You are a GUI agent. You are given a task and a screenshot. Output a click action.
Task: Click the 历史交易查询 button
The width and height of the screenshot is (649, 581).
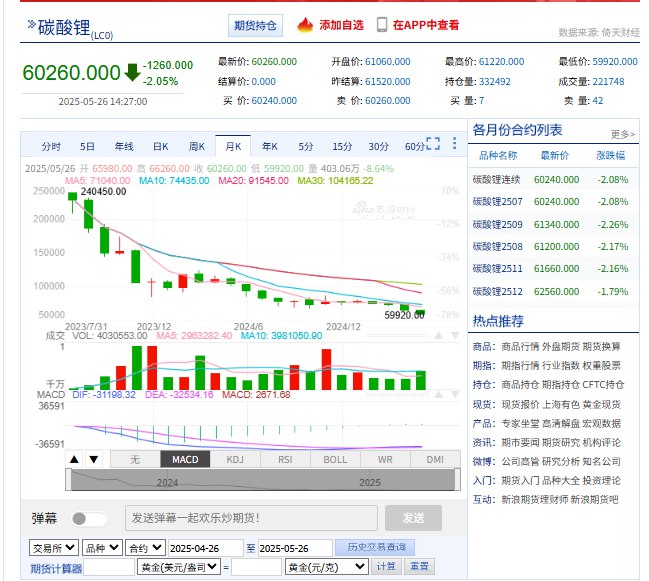pos(376,547)
